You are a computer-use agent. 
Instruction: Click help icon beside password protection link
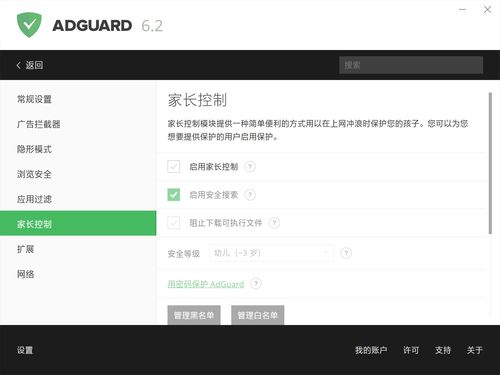pos(256,284)
